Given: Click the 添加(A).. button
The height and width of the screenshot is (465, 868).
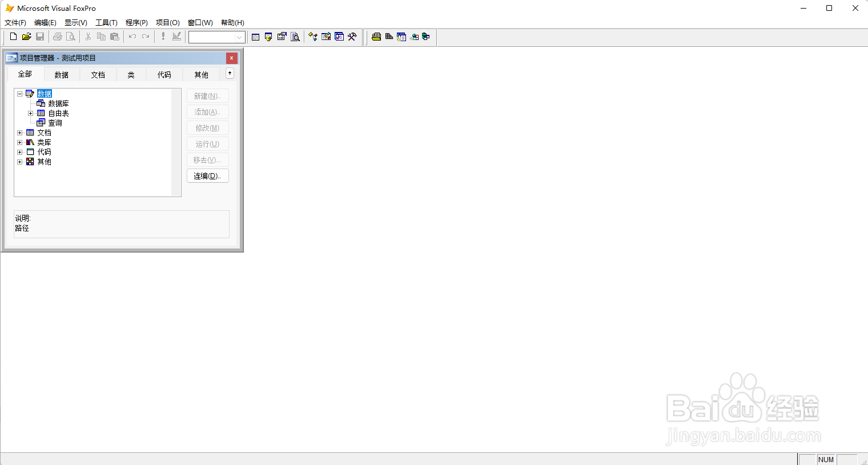Looking at the screenshot, I should (208, 112).
